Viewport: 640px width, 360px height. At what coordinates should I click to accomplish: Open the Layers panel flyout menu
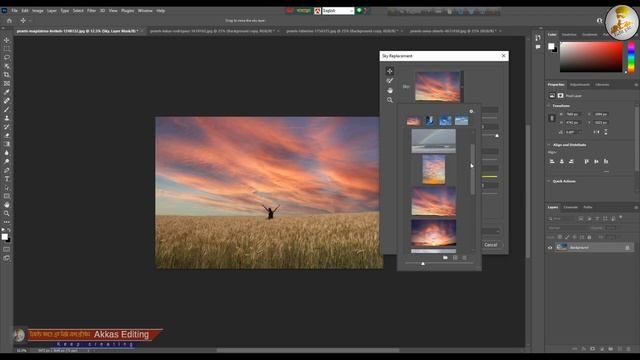[636, 207]
